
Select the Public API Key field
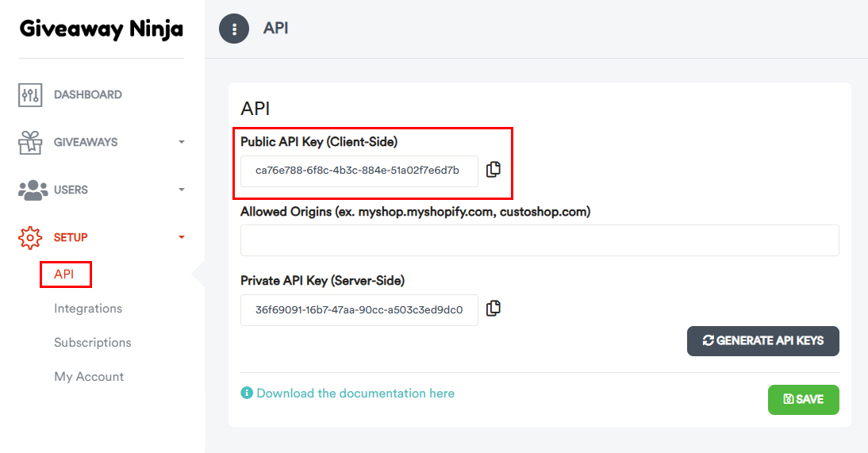tap(359, 171)
